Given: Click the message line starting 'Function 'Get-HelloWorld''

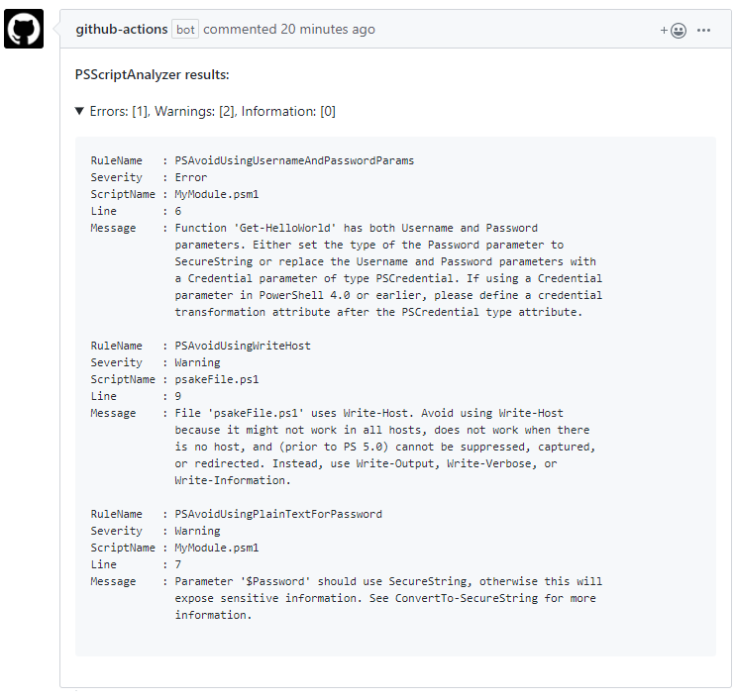Looking at the screenshot, I should coord(357,228).
